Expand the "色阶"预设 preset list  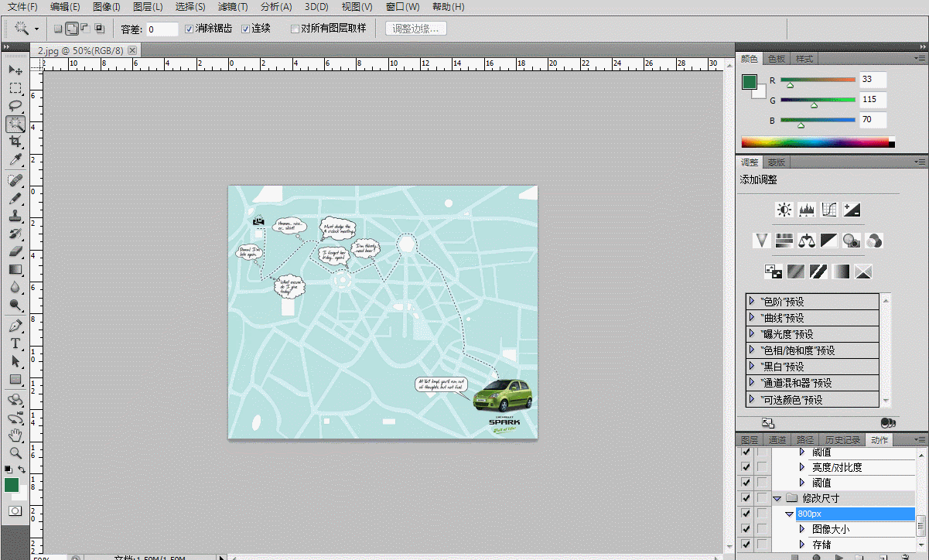(x=752, y=302)
